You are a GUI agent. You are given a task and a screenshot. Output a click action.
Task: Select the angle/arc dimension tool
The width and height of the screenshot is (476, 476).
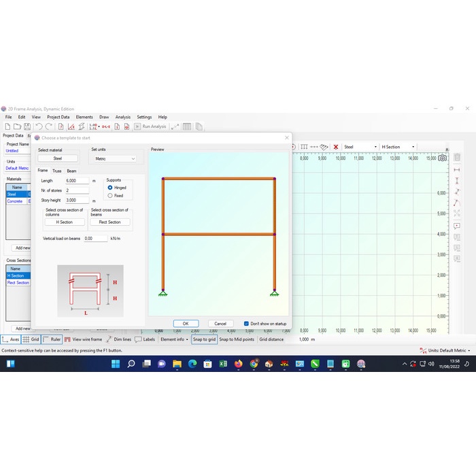tap(457, 203)
